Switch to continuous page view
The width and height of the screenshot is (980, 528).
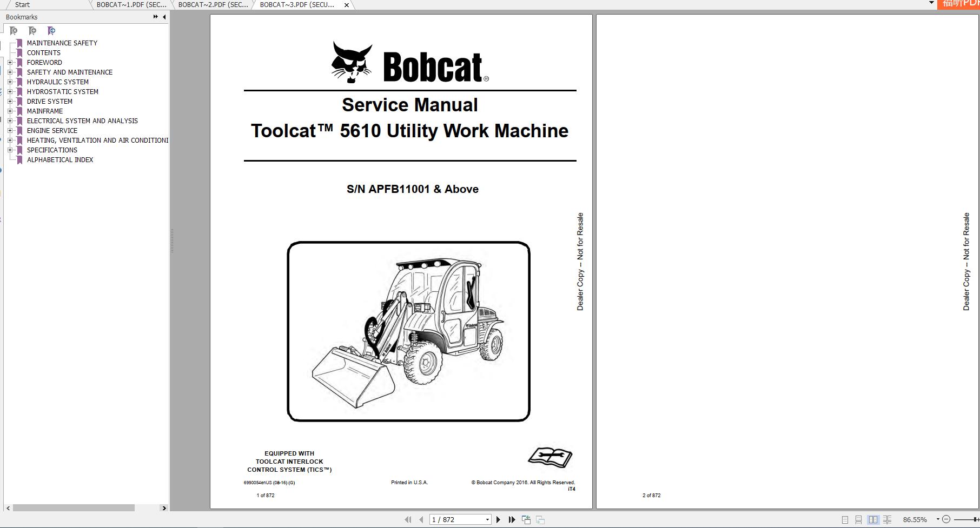pos(858,519)
